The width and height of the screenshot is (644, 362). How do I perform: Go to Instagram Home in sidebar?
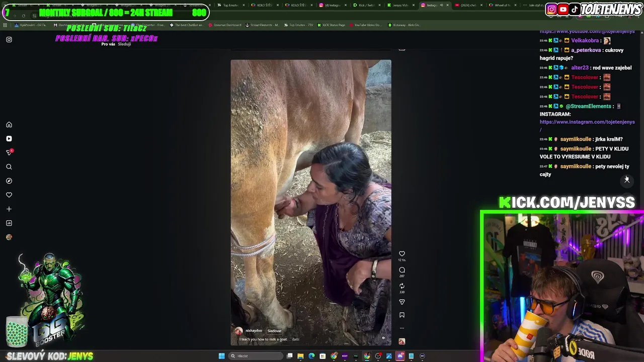tap(9, 125)
